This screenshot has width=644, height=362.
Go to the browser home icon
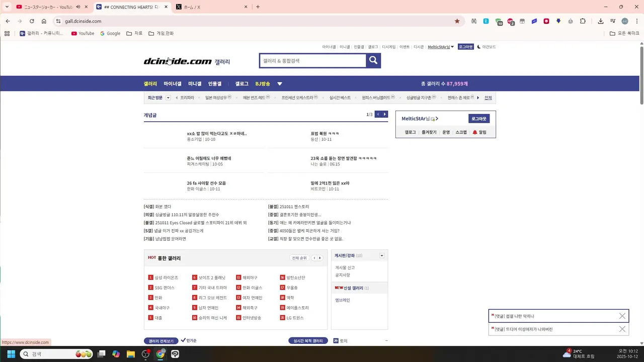point(44,21)
